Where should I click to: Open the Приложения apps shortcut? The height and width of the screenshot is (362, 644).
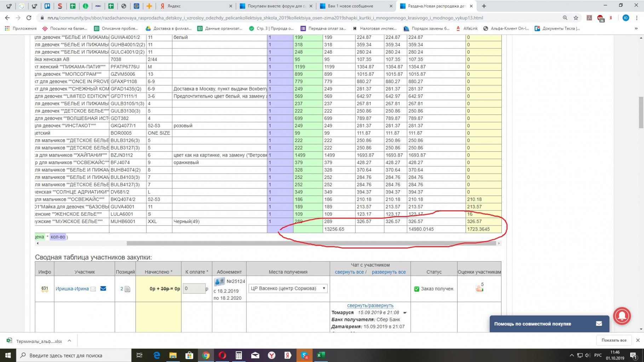click(x=21, y=28)
